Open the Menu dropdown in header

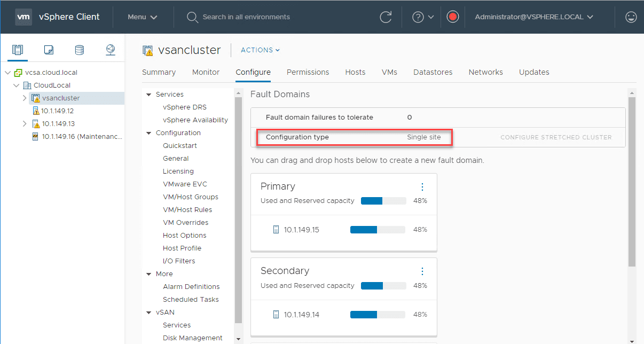(142, 17)
